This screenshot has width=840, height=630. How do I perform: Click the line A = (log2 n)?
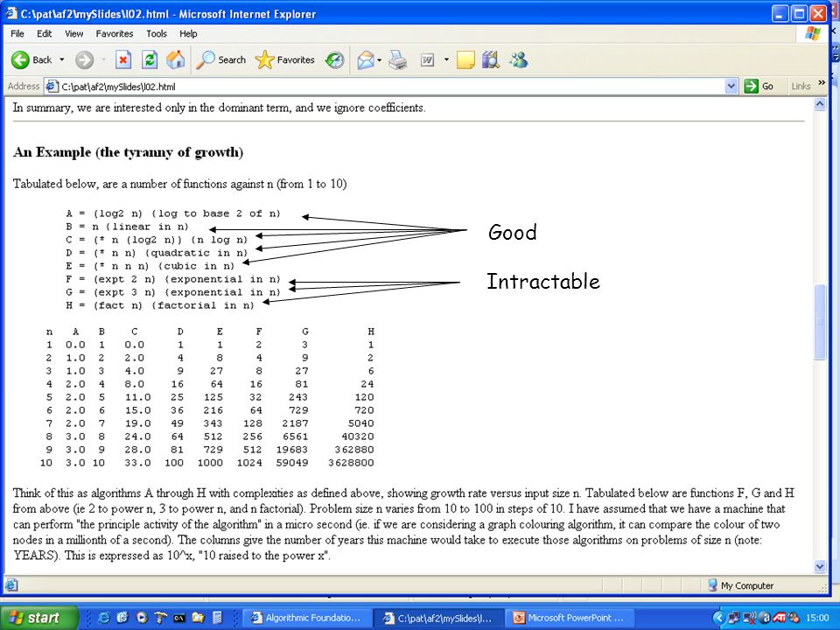(173, 213)
